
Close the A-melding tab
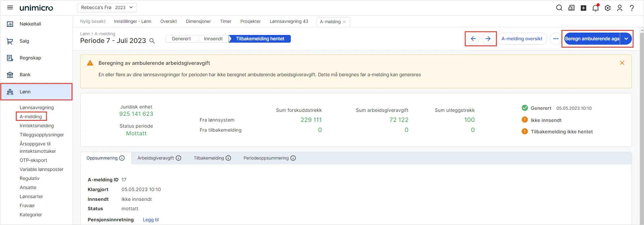pyautogui.click(x=344, y=22)
